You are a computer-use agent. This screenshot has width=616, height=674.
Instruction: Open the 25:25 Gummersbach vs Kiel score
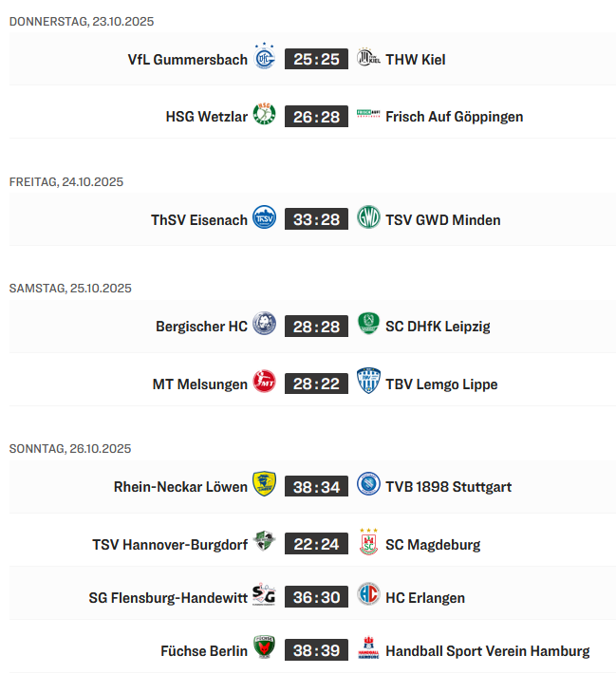coord(316,59)
